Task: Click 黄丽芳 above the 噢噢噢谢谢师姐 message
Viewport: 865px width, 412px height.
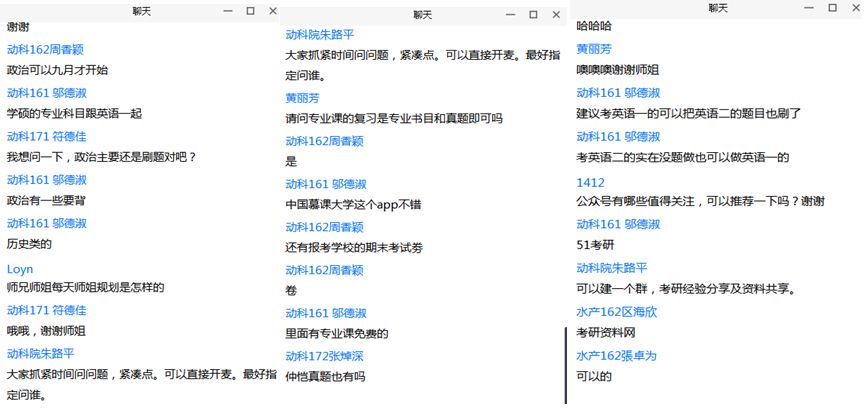Action: click(x=593, y=49)
